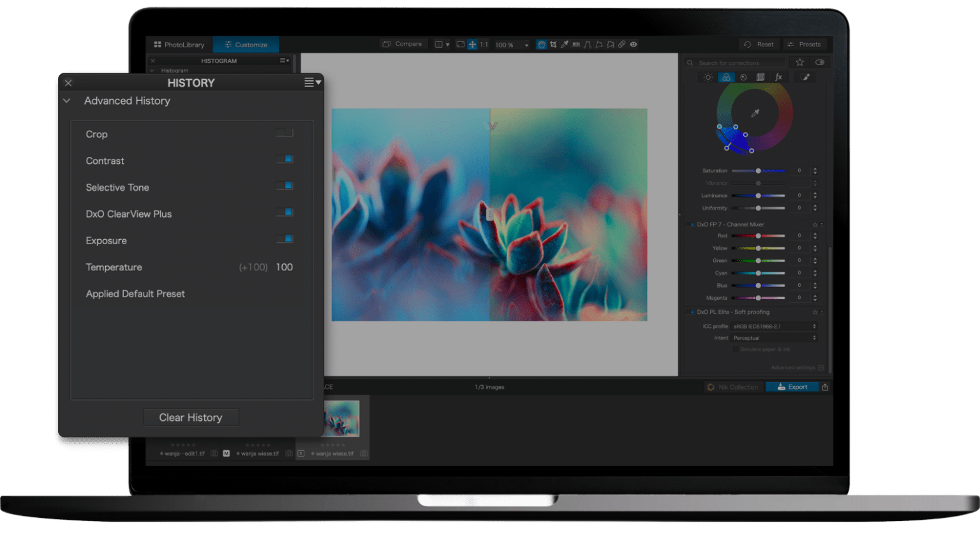Collapse the Advanced History section
The width and height of the screenshot is (980, 544).
[x=67, y=101]
